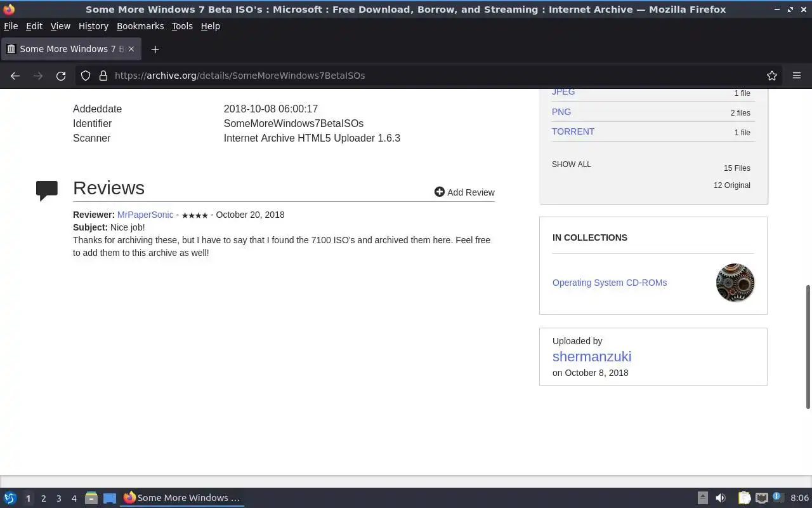Click the Addeddate value 2018-10-08 06:00:17
Image resolution: width=812 pixels, height=508 pixels.
[271, 109]
